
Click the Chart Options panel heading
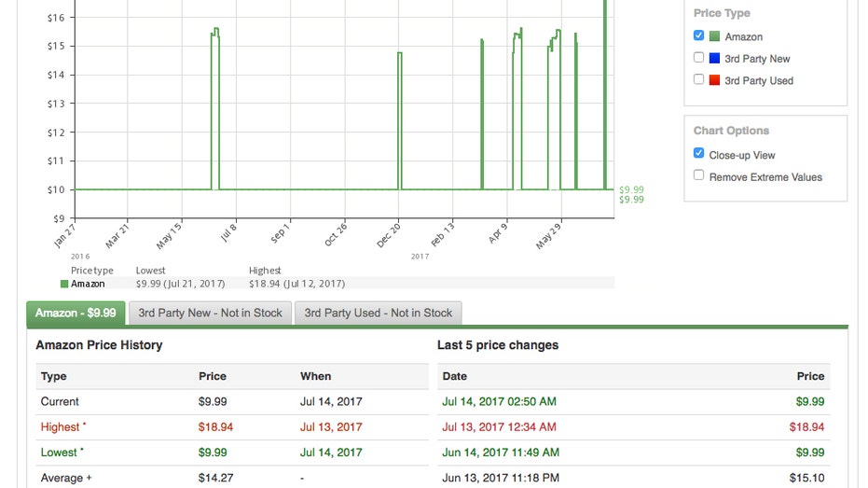pos(731,131)
